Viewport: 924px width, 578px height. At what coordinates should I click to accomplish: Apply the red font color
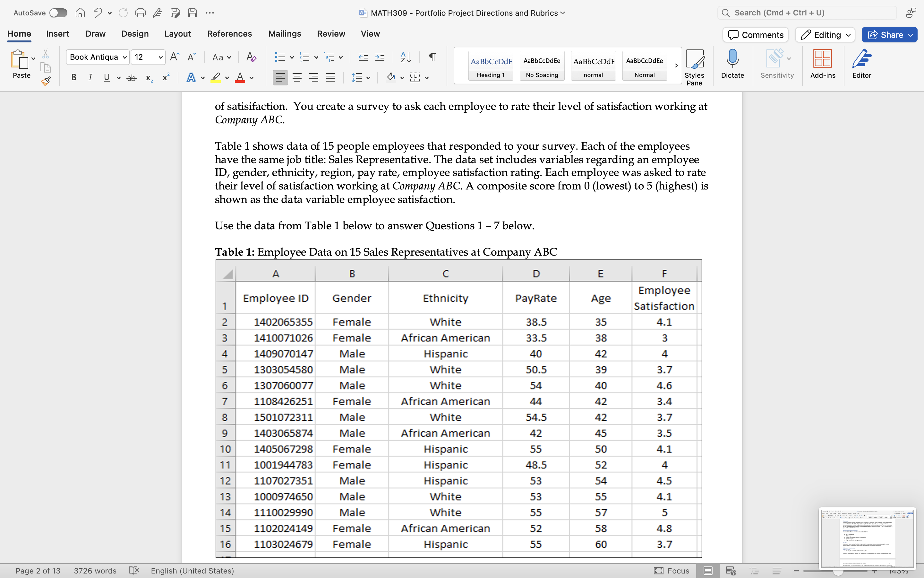click(240, 78)
